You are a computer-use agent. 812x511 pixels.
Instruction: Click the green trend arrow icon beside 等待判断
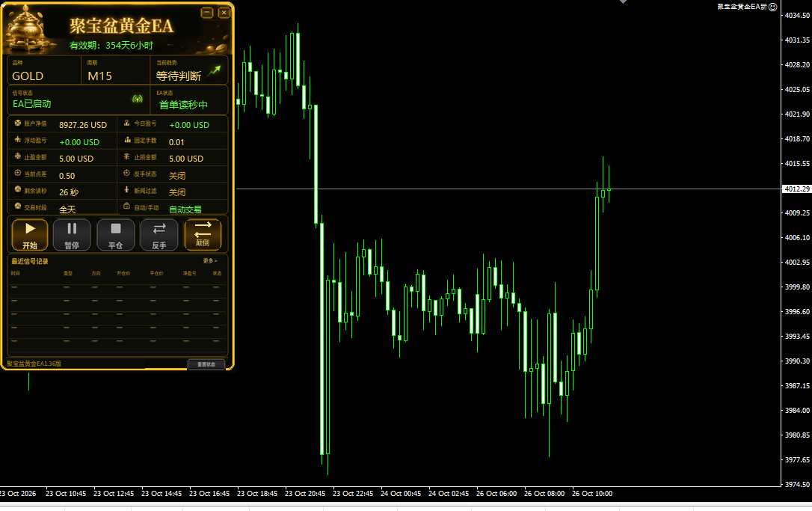(215, 70)
